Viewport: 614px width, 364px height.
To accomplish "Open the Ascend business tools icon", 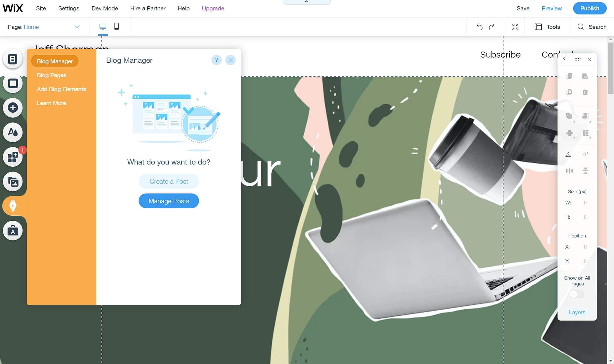I will click(13, 230).
